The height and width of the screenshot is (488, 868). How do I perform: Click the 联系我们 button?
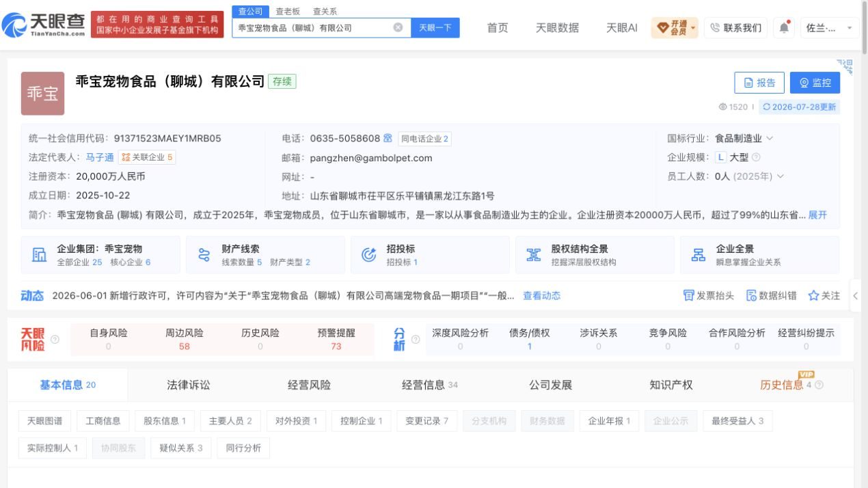coord(735,28)
